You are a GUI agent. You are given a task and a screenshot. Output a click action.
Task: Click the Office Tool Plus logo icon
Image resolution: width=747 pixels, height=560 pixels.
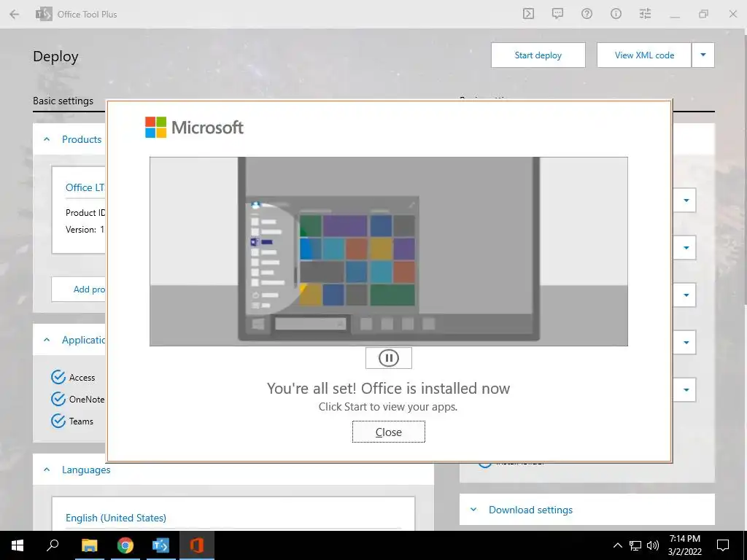(x=44, y=15)
